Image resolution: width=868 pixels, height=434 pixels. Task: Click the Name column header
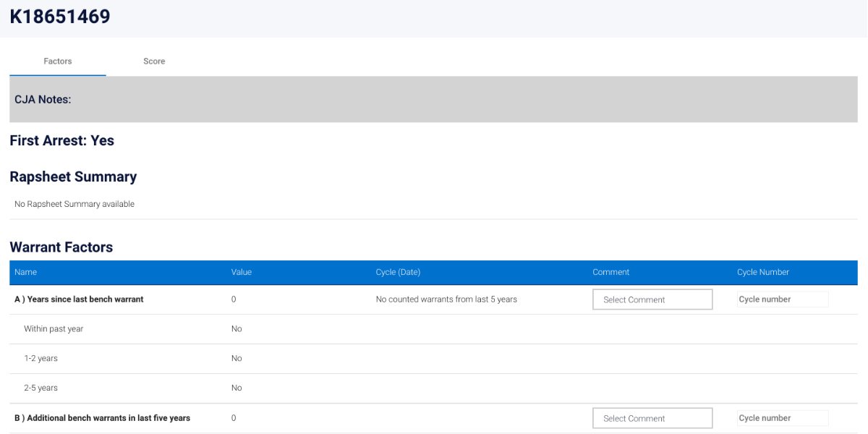(x=25, y=273)
